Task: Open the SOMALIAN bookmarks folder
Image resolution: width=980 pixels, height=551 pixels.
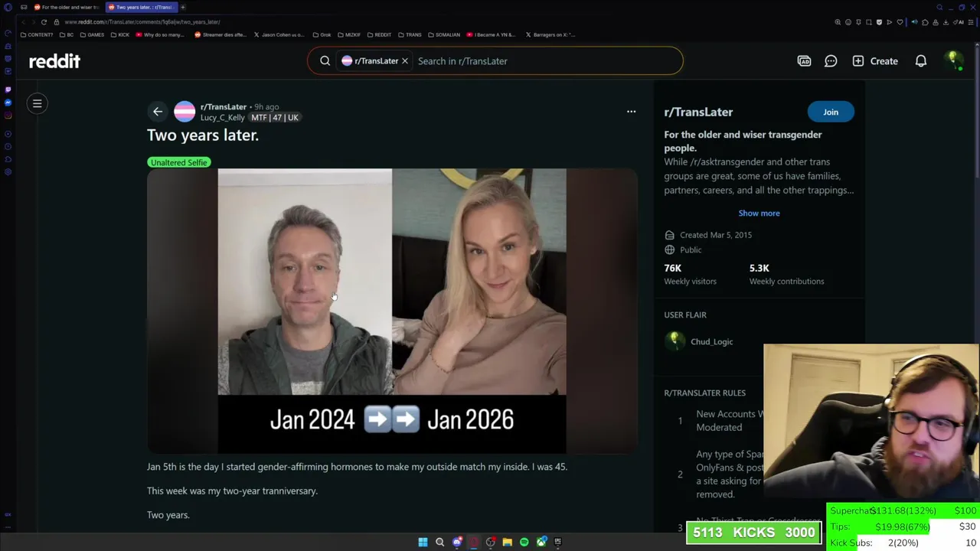Action: pyautogui.click(x=444, y=34)
